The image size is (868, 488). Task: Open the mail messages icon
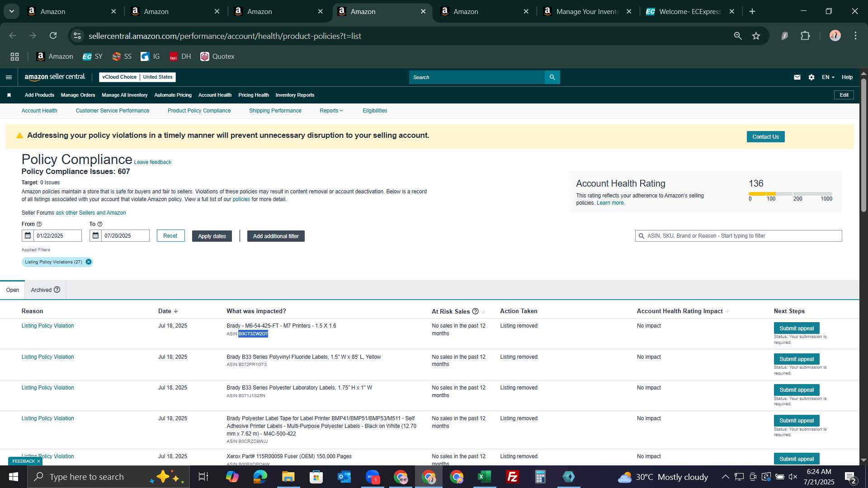coord(797,77)
